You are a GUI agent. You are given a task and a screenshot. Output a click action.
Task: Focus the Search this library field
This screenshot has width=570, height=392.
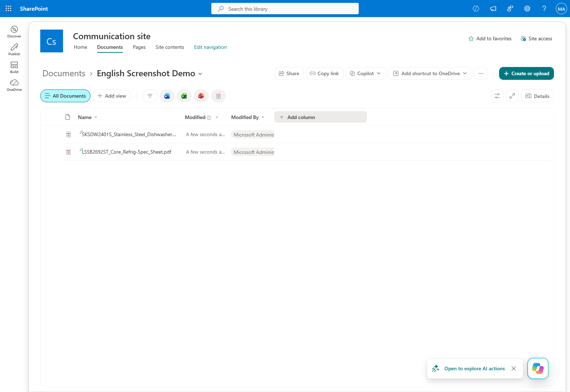285,9
